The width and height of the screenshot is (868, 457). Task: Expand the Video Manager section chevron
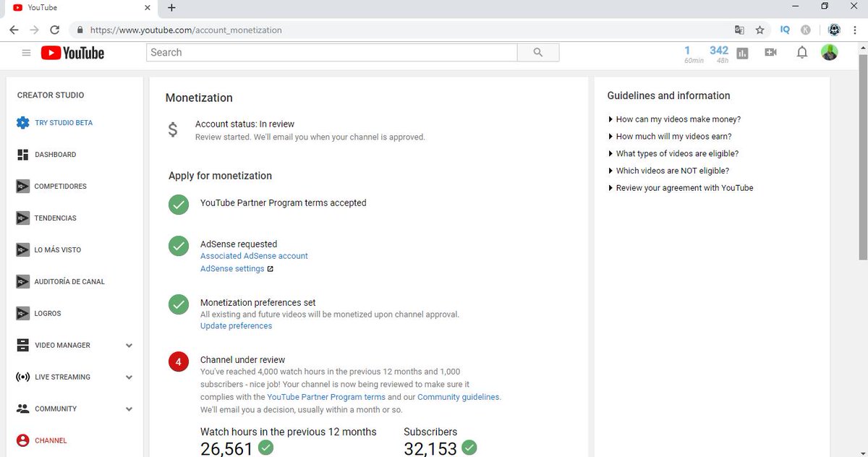point(129,346)
